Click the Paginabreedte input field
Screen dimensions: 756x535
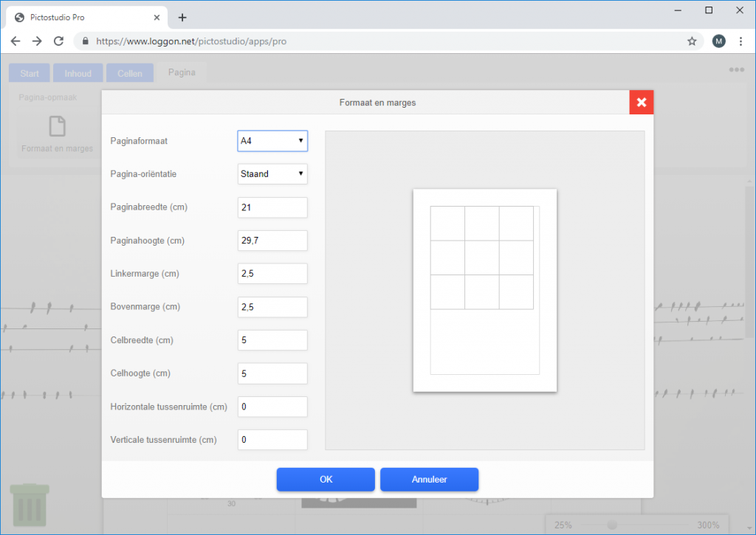click(x=272, y=207)
